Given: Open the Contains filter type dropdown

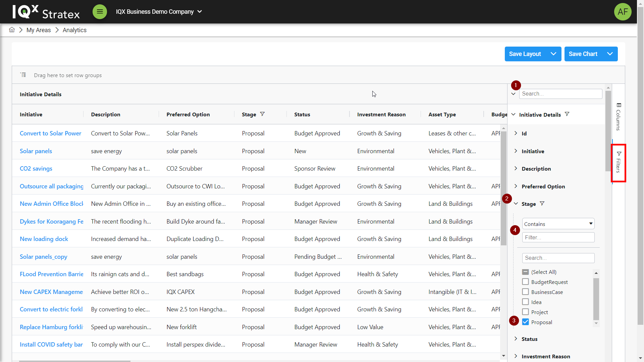Looking at the screenshot, I should (x=558, y=224).
